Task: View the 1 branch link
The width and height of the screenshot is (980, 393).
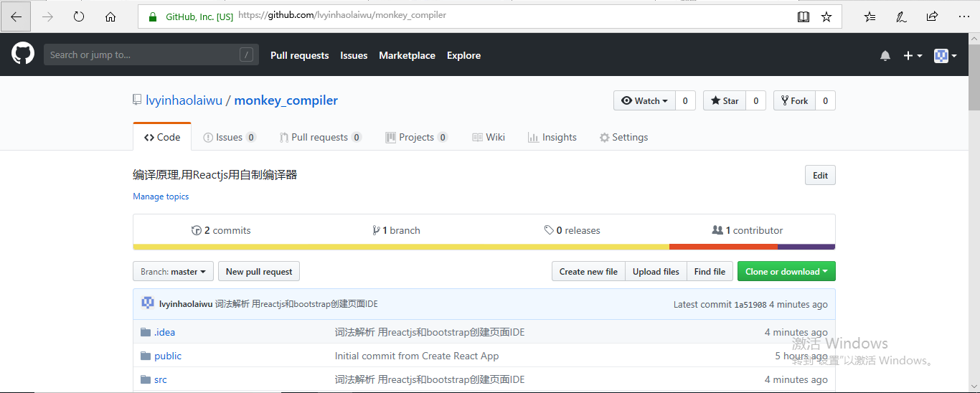Action: tap(397, 230)
